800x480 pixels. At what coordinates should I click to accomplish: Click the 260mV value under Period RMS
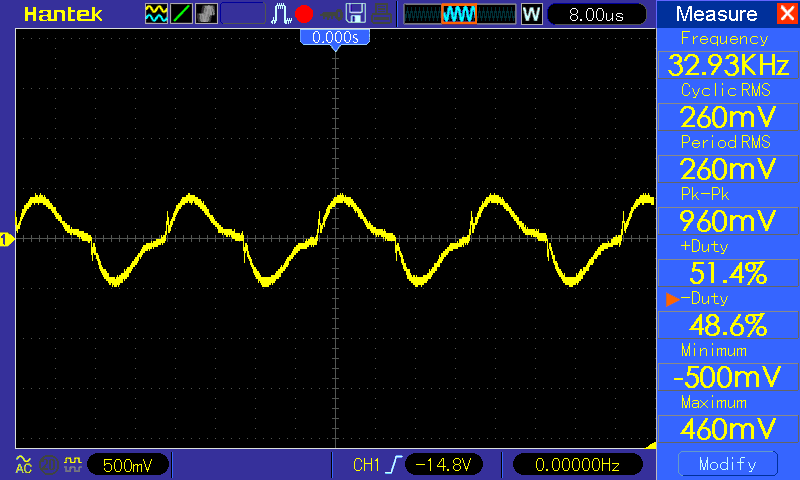(x=728, y=169)
